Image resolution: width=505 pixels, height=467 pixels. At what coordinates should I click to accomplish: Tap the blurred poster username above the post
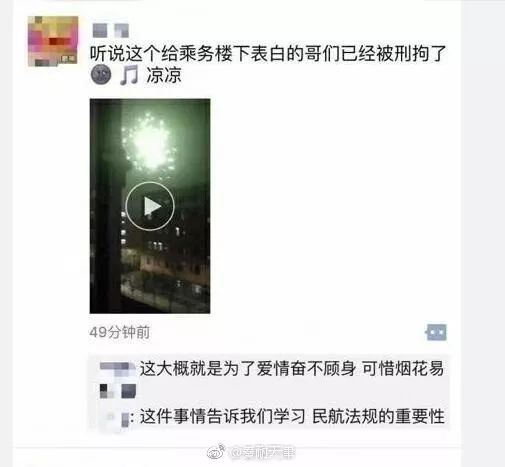tap(110, 30)
